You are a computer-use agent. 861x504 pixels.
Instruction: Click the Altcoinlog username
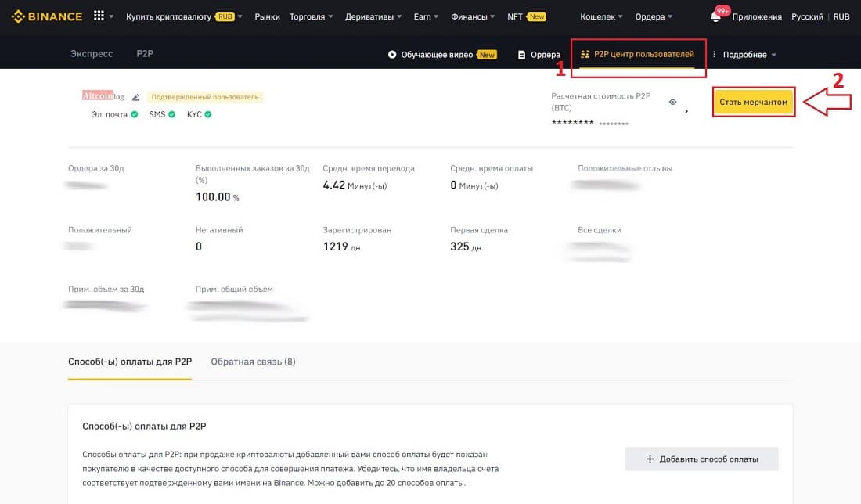click(x=103, y=96)
